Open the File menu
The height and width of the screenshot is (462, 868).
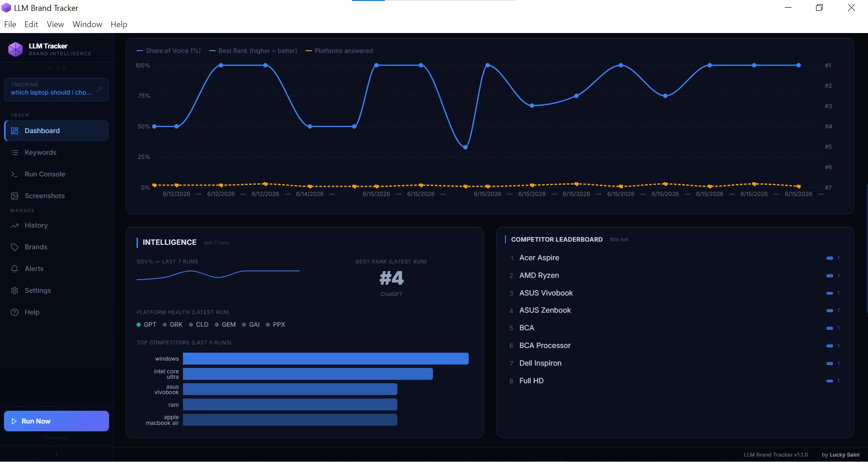[10, 24]
